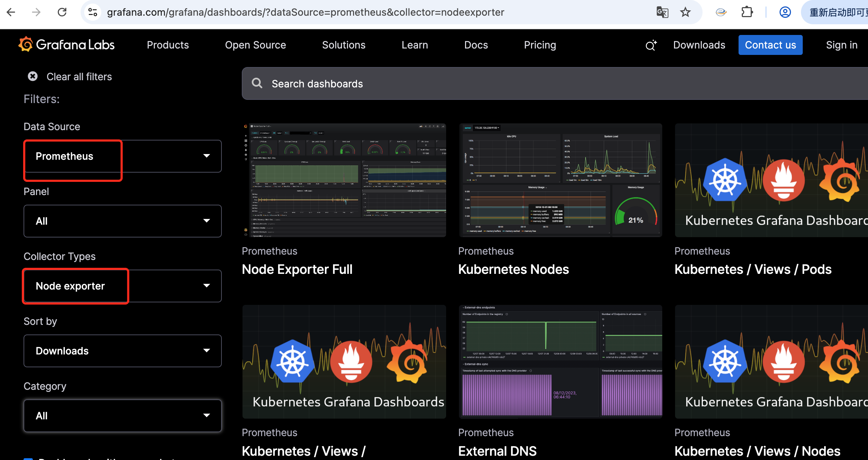Open the Kubernetes Nodes dashboard title
The height and width of the screenshot is (460, 868).
[513, 270]
